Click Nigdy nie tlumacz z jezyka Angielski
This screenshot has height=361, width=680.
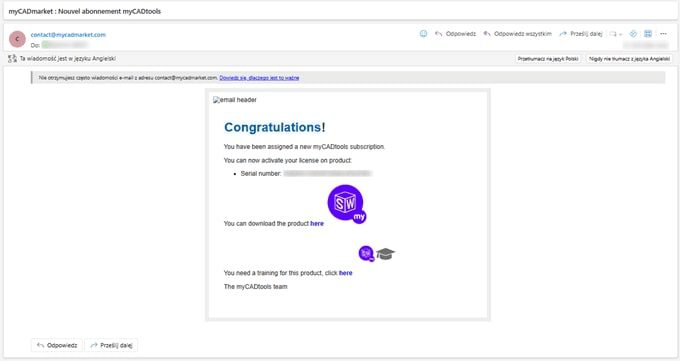pyautogui.click(x=629, y=59)
